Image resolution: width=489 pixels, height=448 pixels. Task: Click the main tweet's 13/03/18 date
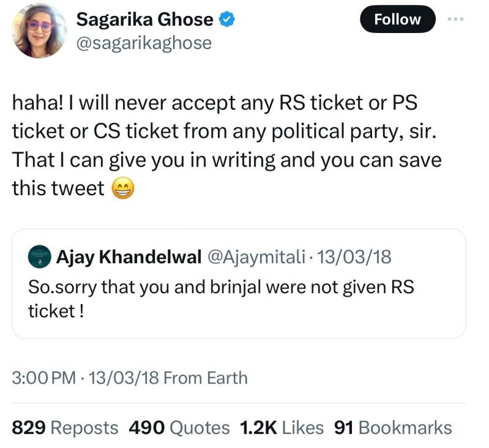[x=124, y=378]
